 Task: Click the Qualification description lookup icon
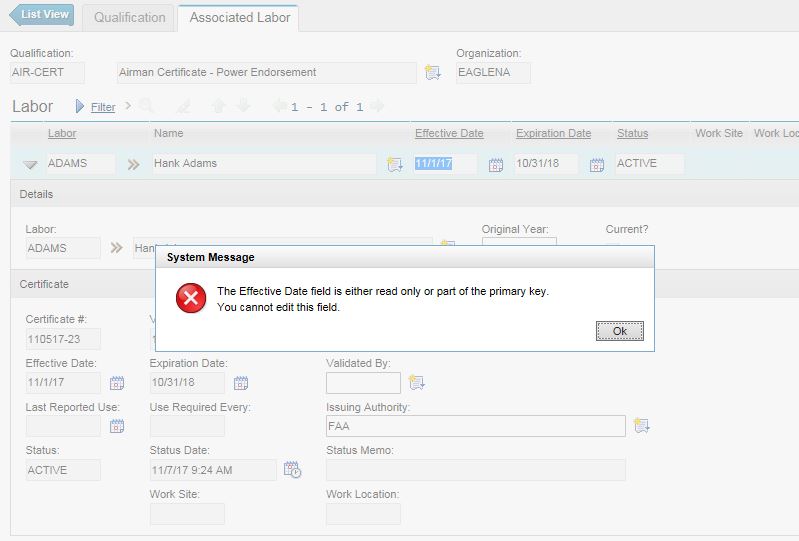pos(432,73)
